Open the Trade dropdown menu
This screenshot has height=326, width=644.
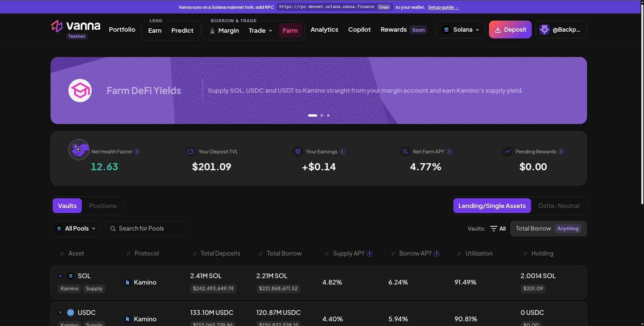click(x=260, y=31)
